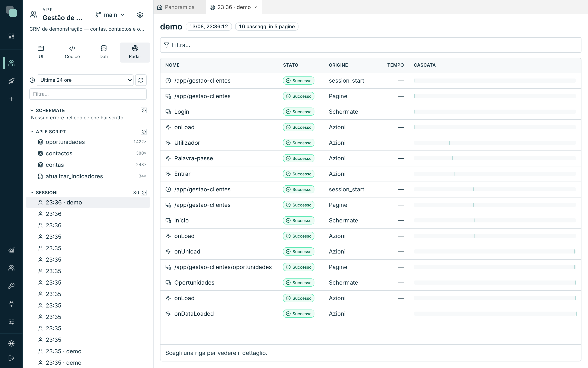Select the onUnload action row
This screenshot has height=368, width=588.
pos(371,252)
